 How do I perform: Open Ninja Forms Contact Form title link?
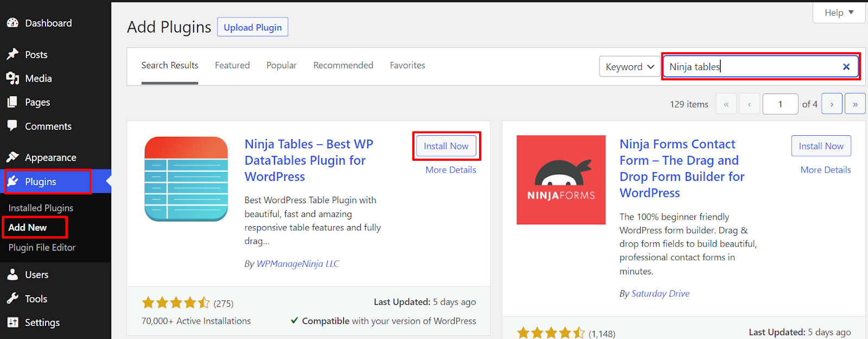coord(682,168)
